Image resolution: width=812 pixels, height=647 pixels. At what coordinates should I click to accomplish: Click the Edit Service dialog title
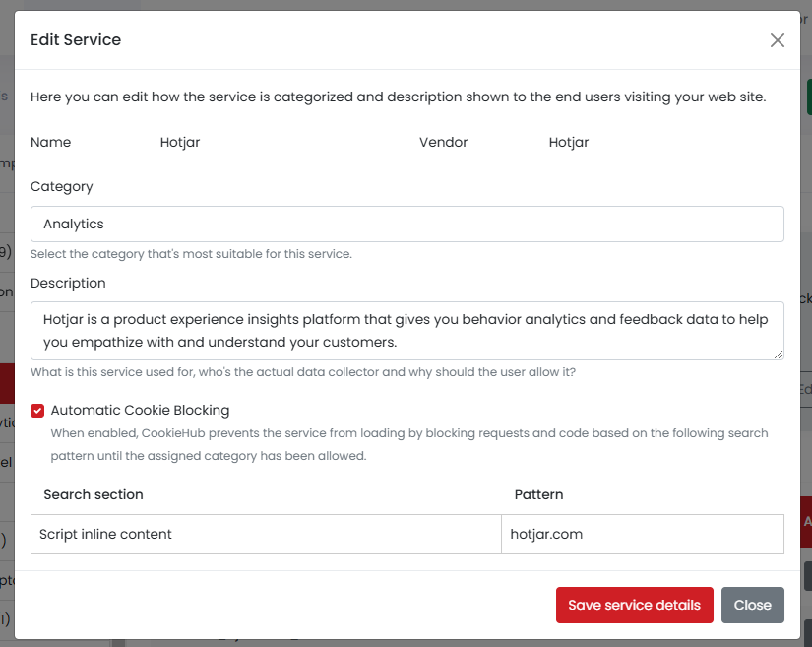(x=76, y=40)
